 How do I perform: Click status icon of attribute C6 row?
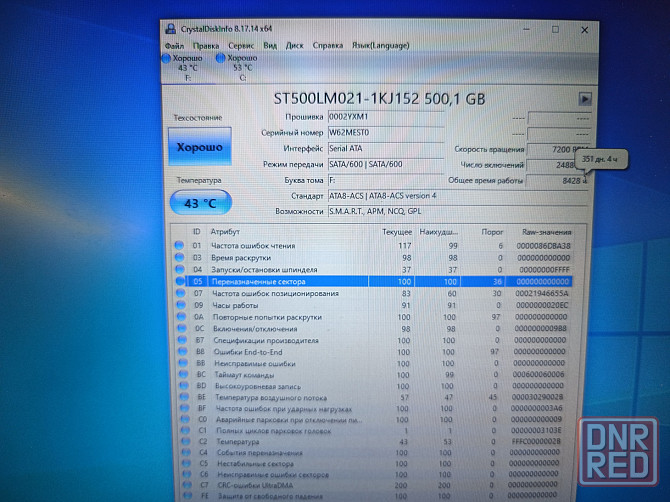click(x=187, y=474)
